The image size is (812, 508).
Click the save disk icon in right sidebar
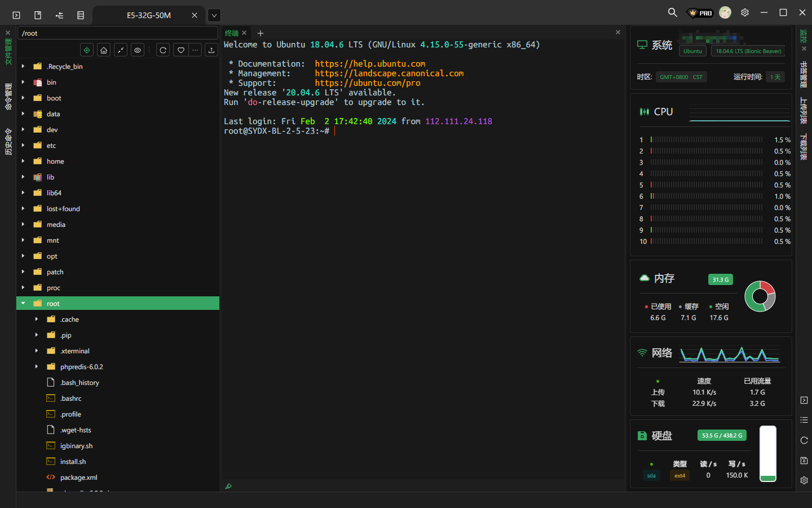[x=804, y=461]
